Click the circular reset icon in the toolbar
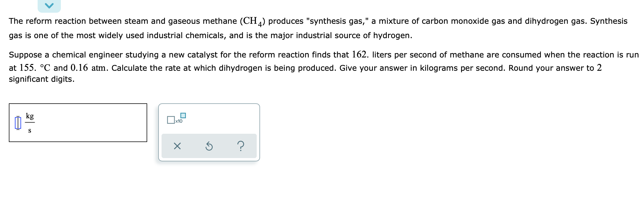644x210 pixels. (x=209, y=146)
